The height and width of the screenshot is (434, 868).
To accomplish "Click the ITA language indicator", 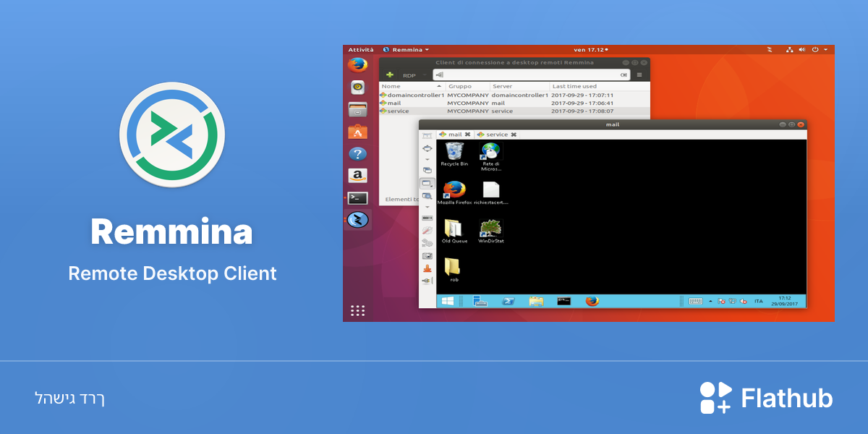I will 759,301.
